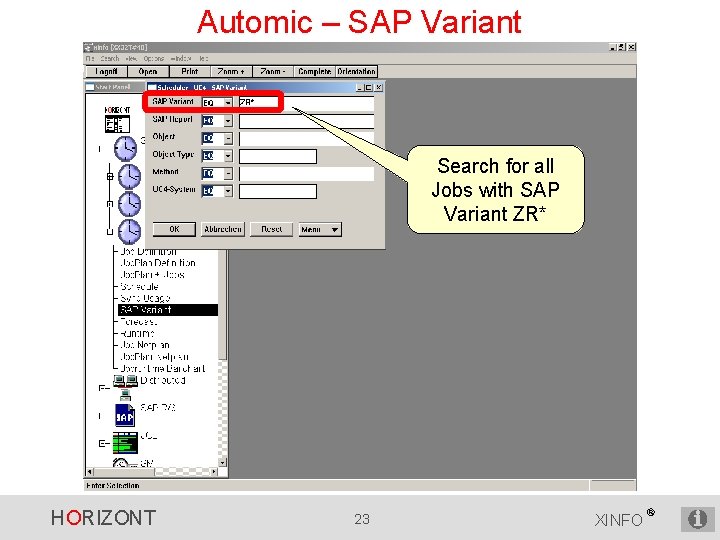Click the Print toolbar button
The image size is (720, 540).
click(x=190, y=72)
